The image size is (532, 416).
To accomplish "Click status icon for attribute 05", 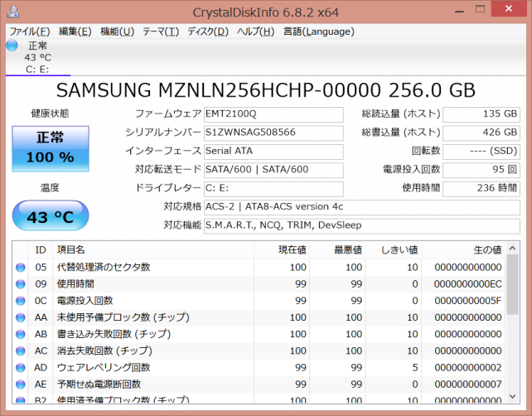I will coord(21,268).
